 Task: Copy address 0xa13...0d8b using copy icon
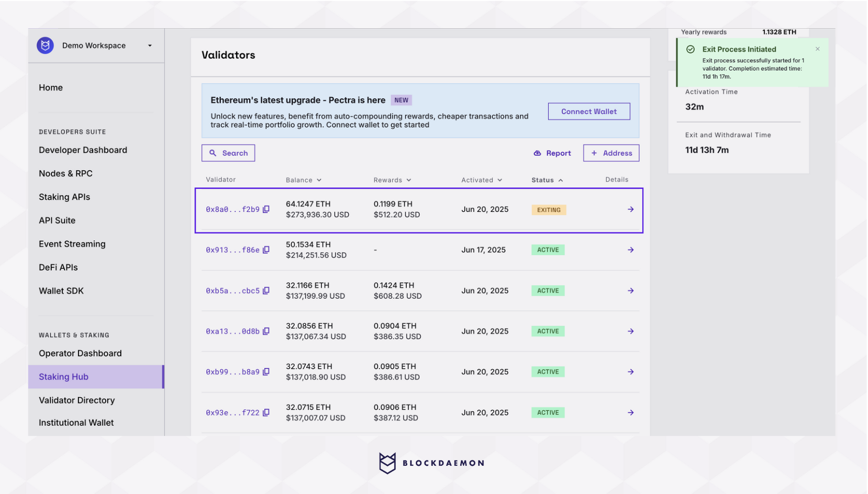point(266,331)
